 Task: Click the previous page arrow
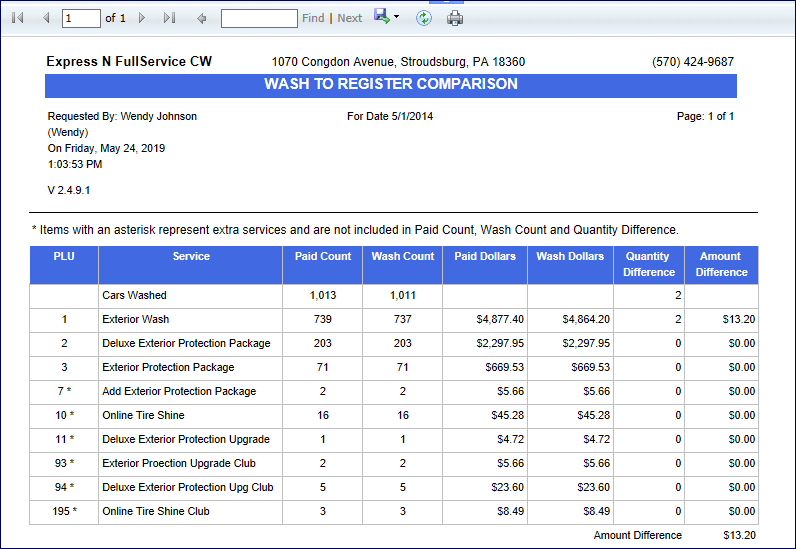coord(45,18)
